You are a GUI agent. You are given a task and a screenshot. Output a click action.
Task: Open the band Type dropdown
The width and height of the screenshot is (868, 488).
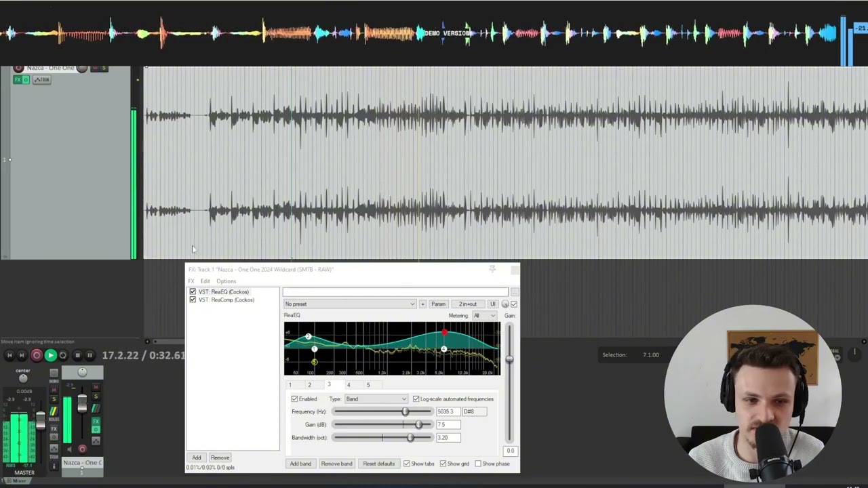(x=376, y=399)
